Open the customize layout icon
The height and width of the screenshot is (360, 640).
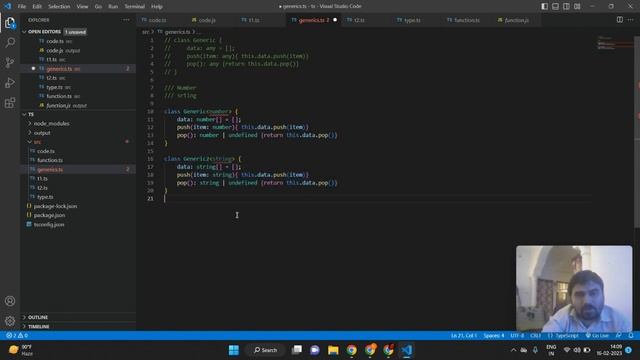(577, 6)
